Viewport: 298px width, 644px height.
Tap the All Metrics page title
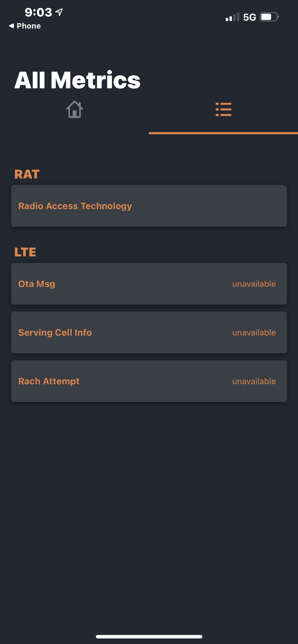pos(77,80)
